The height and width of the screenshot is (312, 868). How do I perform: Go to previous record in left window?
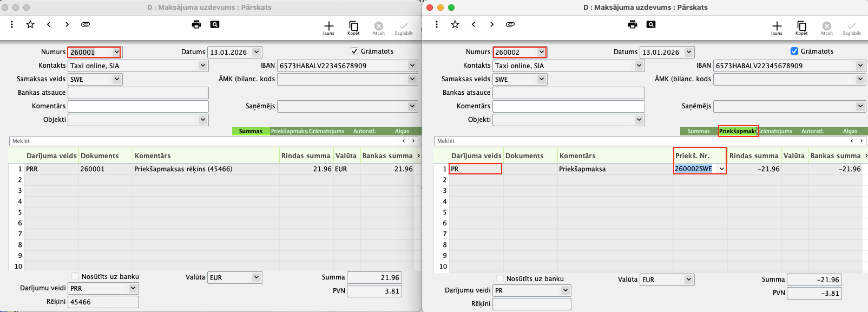point(49,24)
